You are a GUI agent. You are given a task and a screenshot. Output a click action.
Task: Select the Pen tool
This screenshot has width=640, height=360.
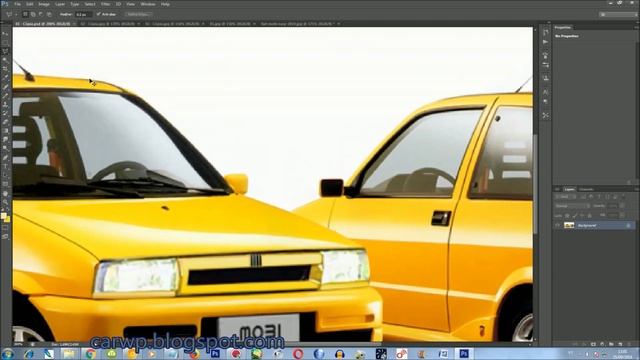click(x=5, y=157)
